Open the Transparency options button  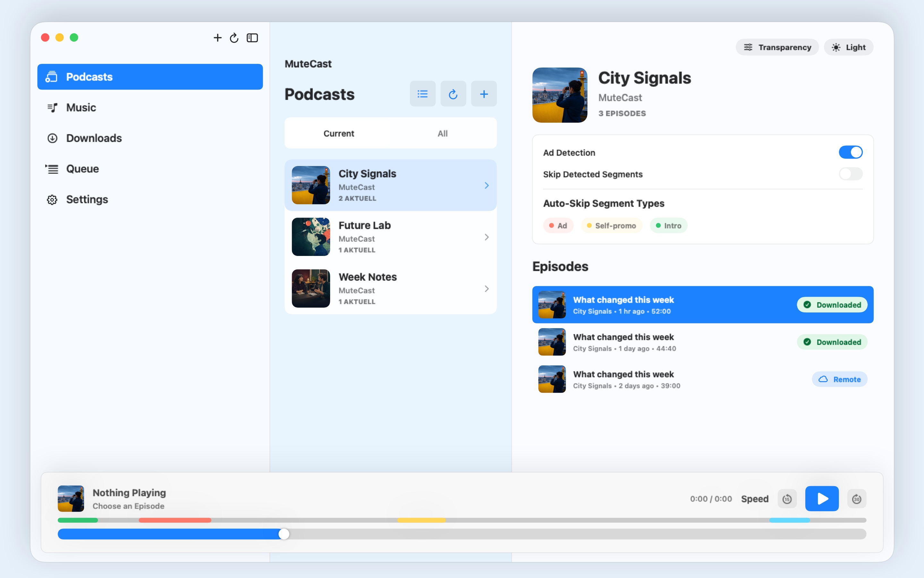pyautogui.click(x=777, y=47)
